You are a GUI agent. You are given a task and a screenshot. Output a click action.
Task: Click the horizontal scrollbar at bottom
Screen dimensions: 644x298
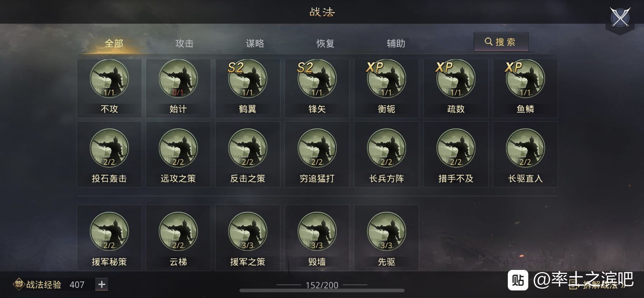pyautogui.click(x=322, y=290)
